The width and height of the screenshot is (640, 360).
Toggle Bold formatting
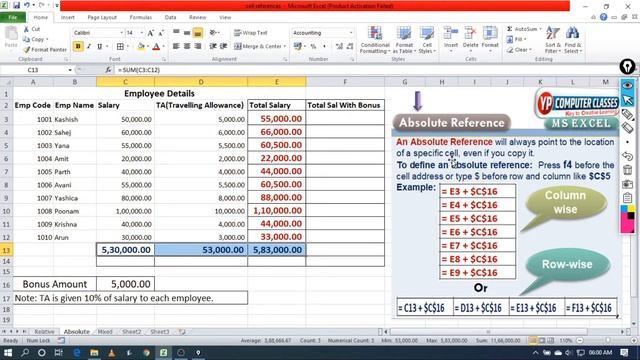pyautogui.click(x=78, y=47)
